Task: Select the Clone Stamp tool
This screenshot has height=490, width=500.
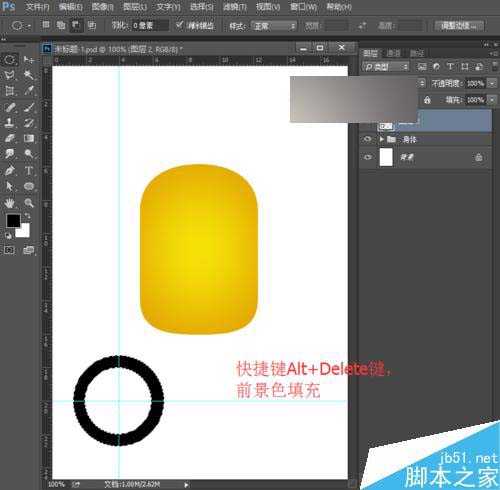Action: pos(10,122)
